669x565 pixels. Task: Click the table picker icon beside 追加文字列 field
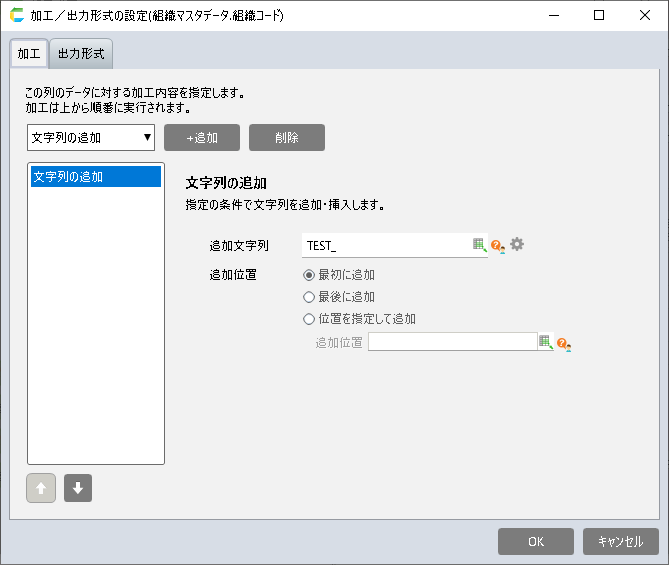pyautogui.click(x=479, y=245)
